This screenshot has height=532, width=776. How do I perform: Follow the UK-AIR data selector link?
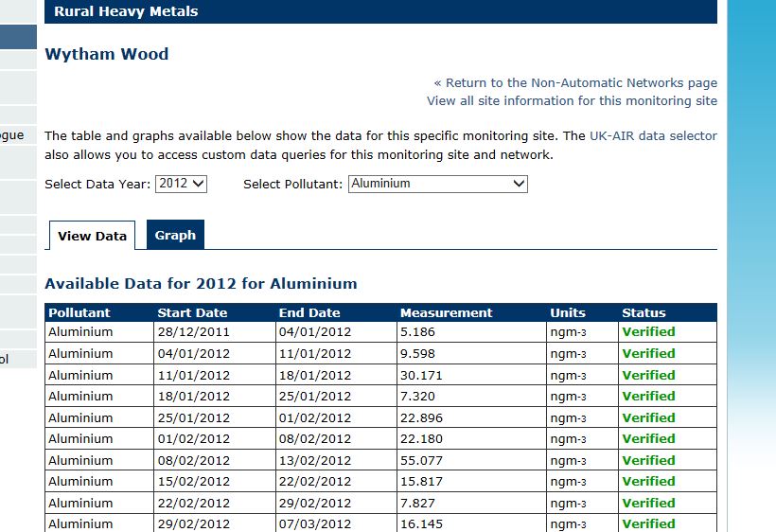tap(653, 136)
